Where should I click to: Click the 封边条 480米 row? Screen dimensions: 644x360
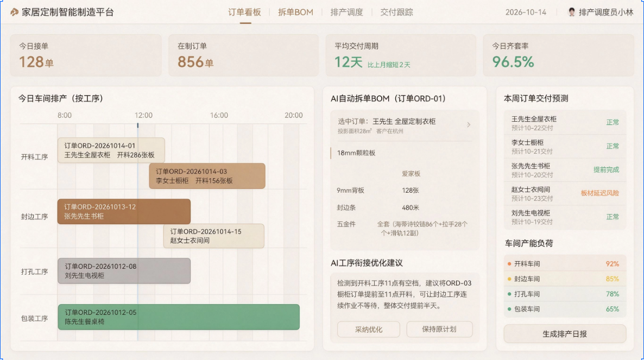pos(404,208)
